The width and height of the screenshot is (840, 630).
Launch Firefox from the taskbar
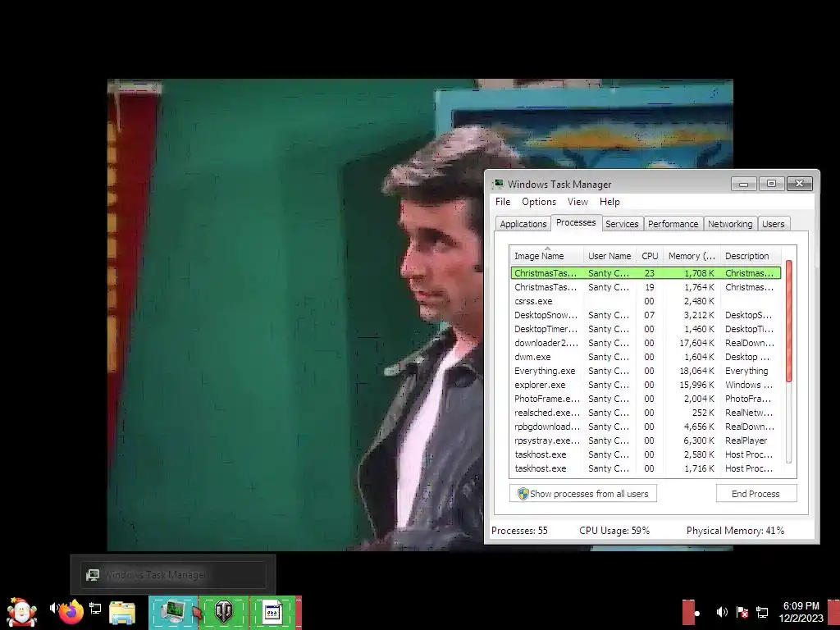click(72, 612)
